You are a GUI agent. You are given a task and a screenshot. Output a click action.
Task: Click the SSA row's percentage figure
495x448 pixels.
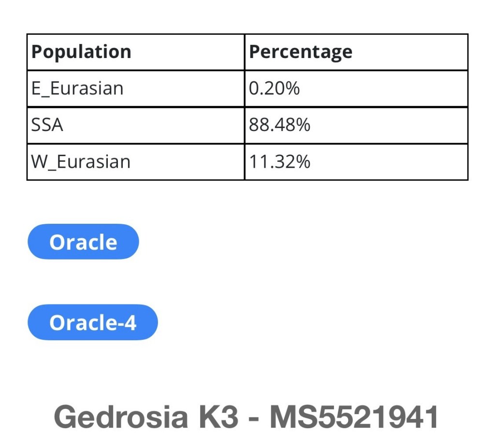[x=279, y=125]
